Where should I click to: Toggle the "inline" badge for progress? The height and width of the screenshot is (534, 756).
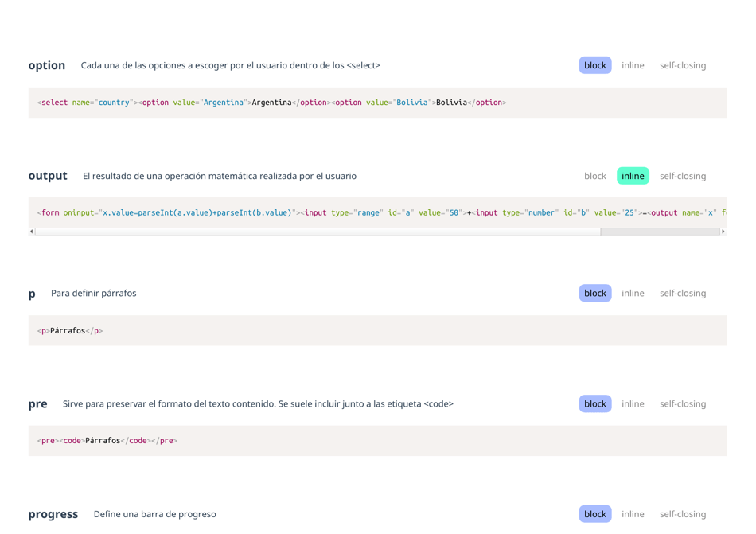coord(633,514)
